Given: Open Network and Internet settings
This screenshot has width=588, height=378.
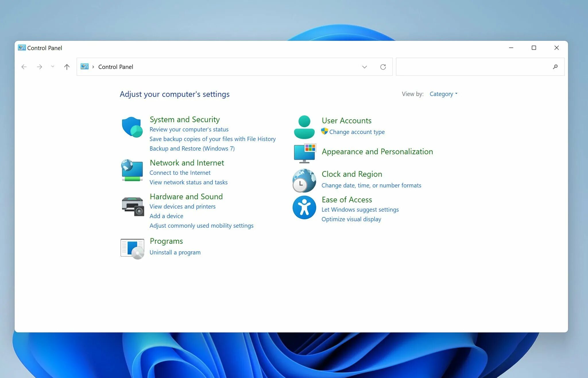Looking at the screenshot, I should (187, 162).
